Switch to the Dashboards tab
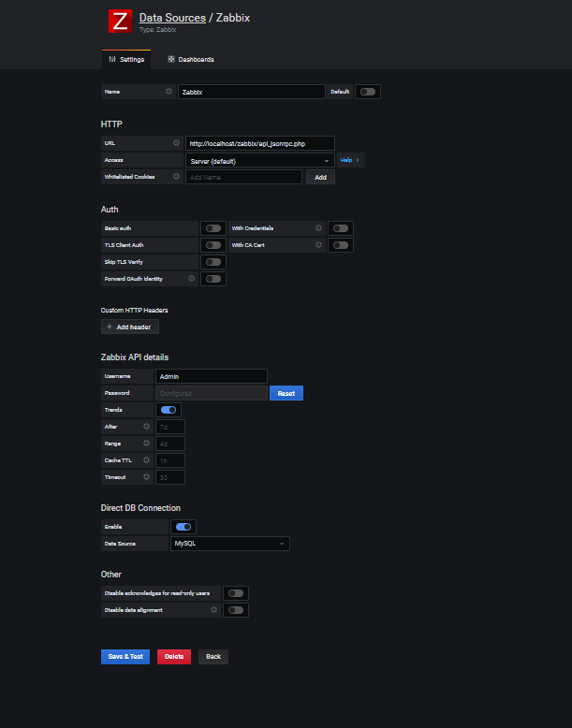Image resolution: width=572 pixels, height=728 pixels. click(191, 60)
